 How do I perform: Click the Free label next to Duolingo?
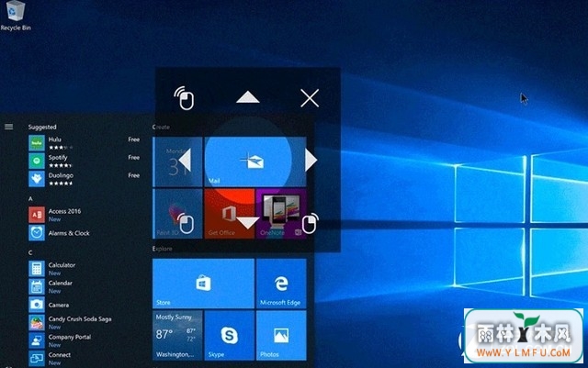[134, 175]
